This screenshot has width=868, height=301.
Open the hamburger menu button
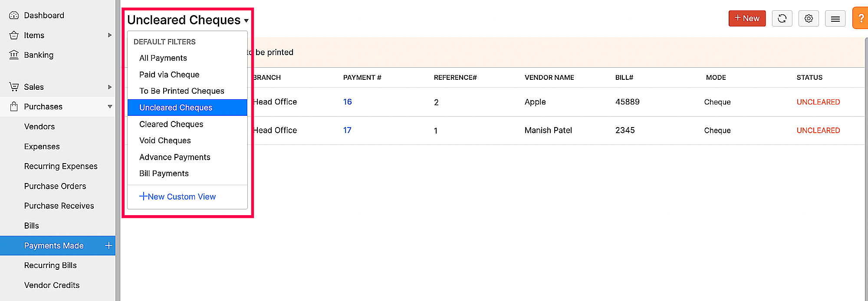tap(835, 18)
